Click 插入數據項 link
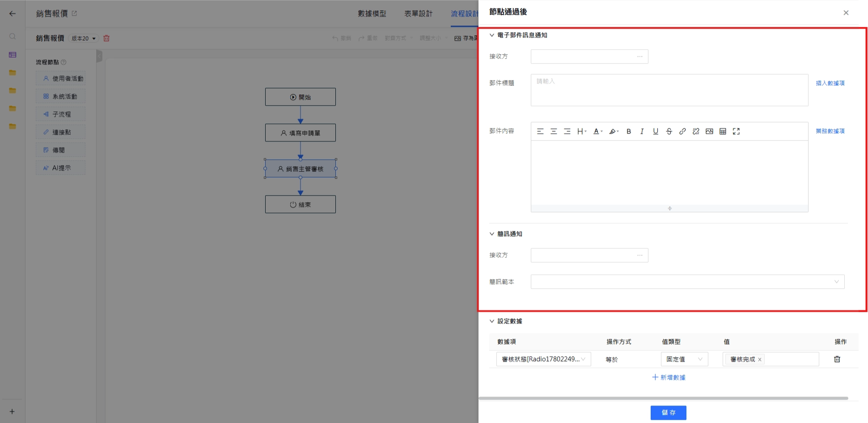 pos(830,83)
